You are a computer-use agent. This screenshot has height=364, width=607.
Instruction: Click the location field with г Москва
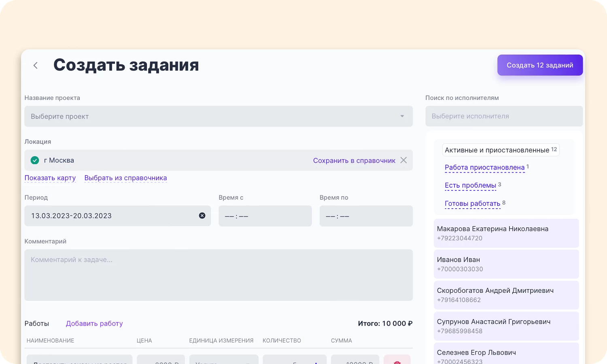[x=219, y=160]
